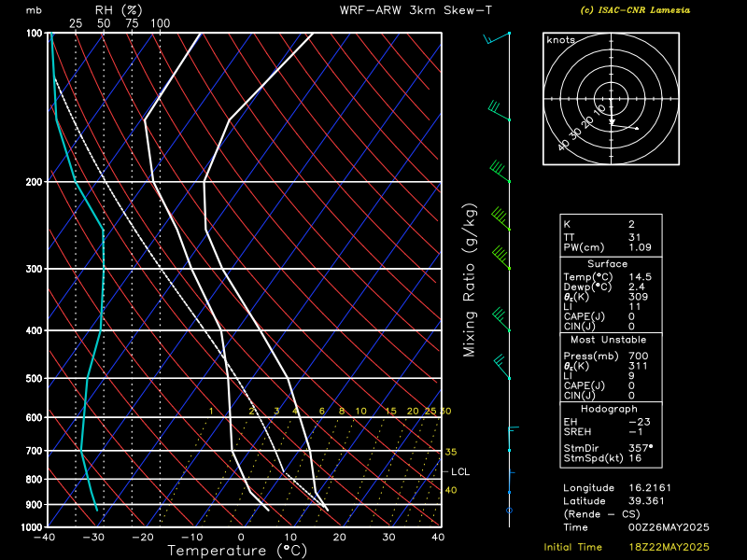Click the 'mb' pressure unit label
The width and height of the screenshot is (747, 560).
tap(34, 10)
